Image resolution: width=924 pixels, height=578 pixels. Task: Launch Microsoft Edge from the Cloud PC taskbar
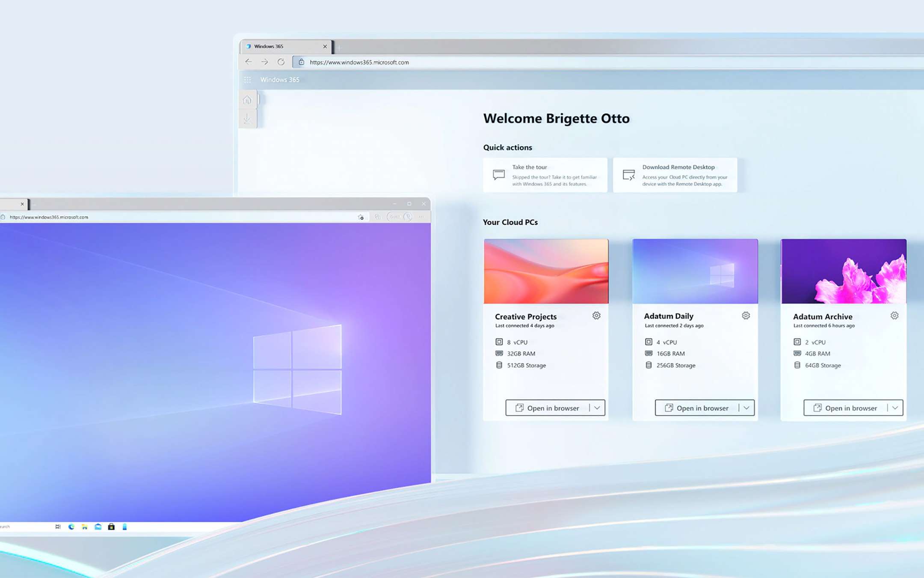[71, 527]
